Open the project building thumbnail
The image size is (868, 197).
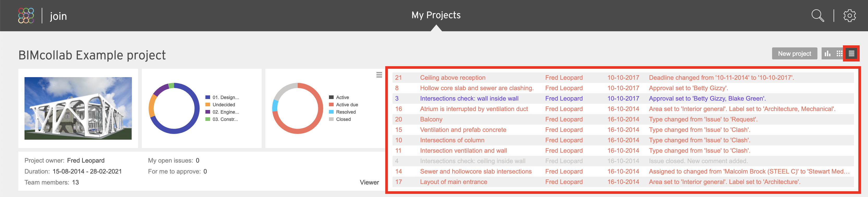[x=78, y=108]
